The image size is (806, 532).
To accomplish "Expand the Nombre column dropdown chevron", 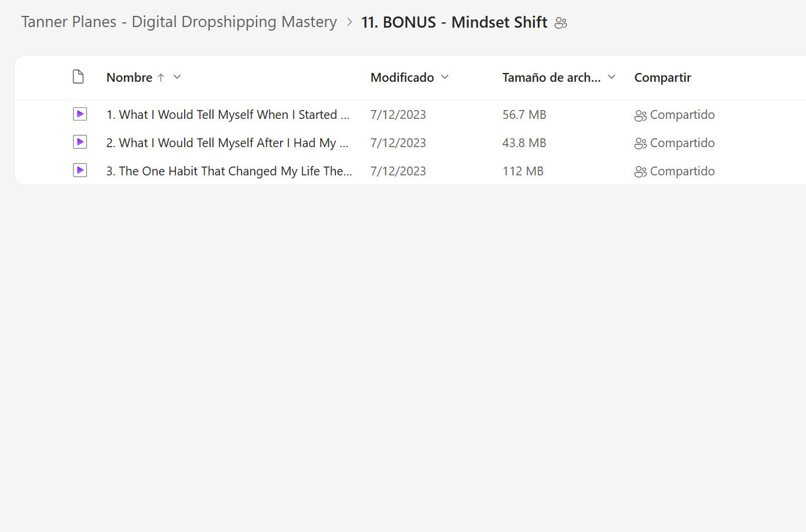I will point(177,77).
